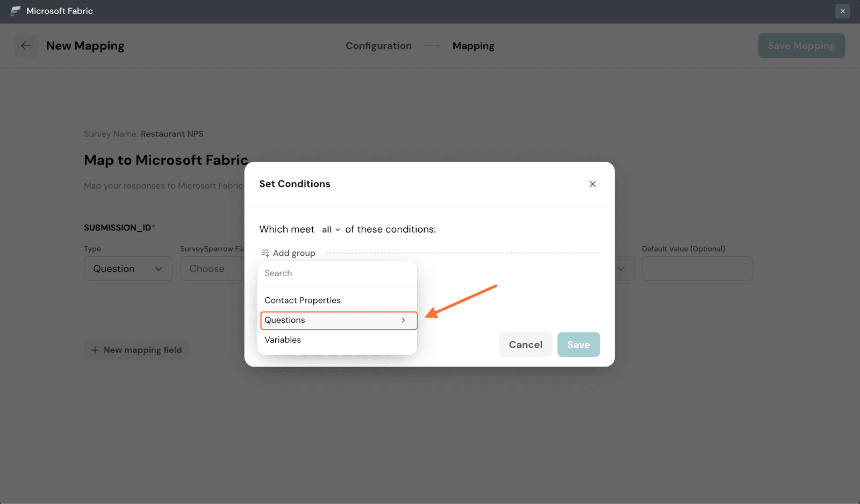Image resolution: width=860 pixels, height=504 pixels.
Task: Click the Save button in the dialog
Action: pos(578,345)
